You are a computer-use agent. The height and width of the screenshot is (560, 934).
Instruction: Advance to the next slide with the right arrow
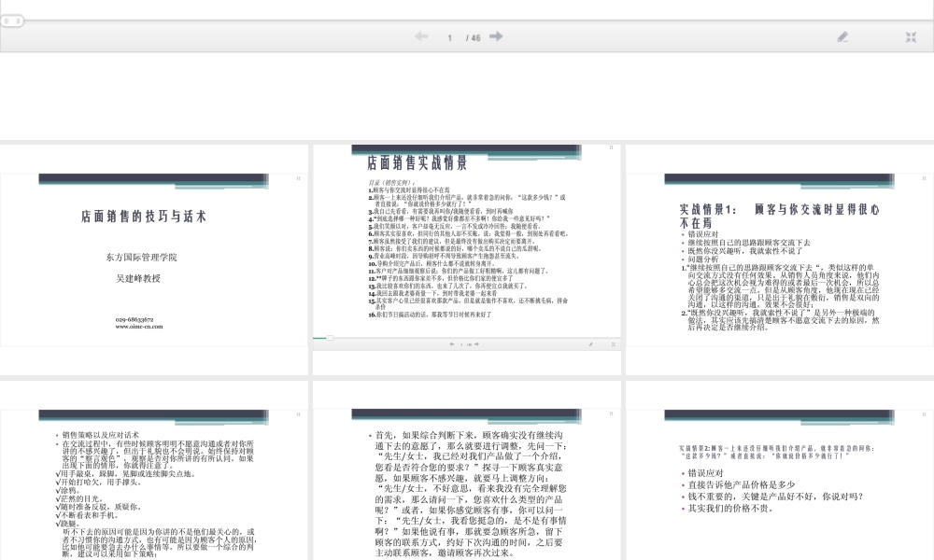pyautogui.click(x=496, y=36)
